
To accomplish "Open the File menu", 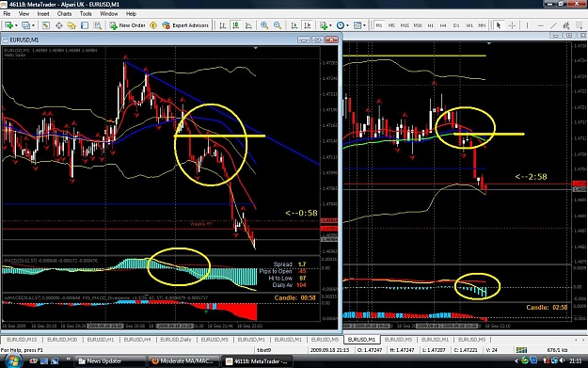I will point(7,14).
